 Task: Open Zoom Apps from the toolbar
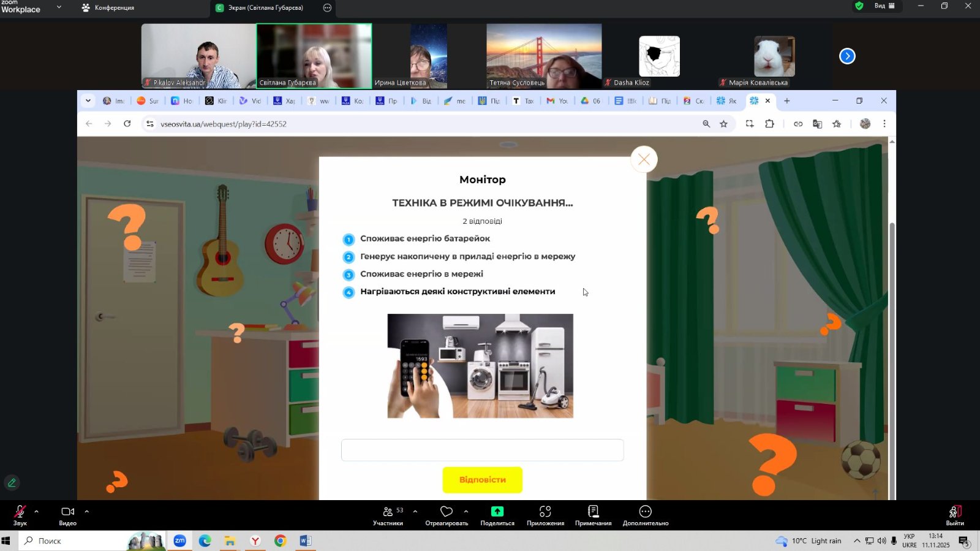pyautogui.click(x=545, y=512)
